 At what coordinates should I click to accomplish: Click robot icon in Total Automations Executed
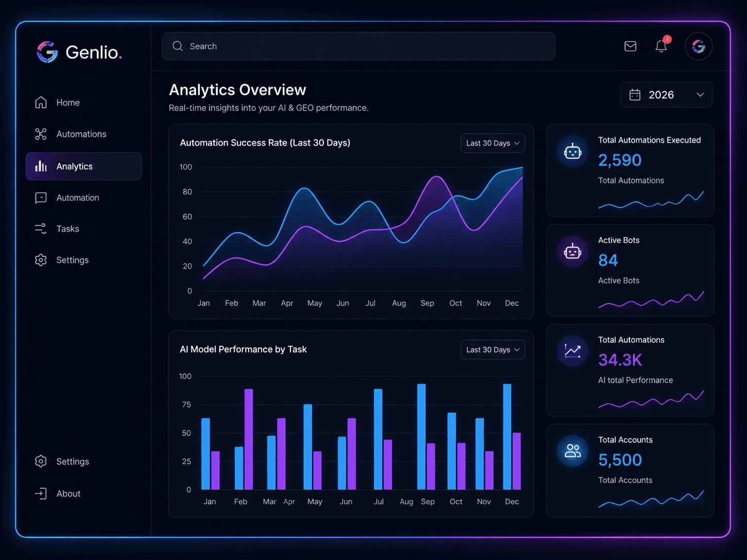click(573, 152)
